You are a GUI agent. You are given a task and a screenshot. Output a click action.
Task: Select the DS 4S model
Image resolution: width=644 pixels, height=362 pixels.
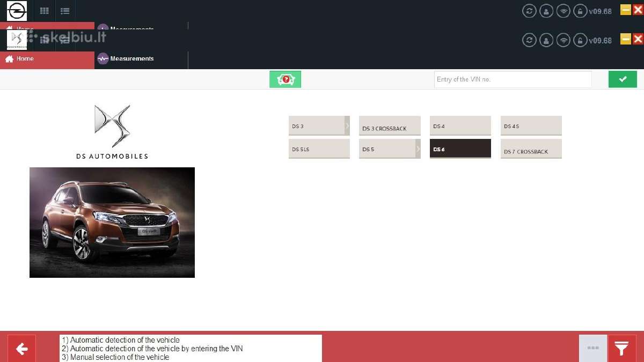tap(531, 126)
